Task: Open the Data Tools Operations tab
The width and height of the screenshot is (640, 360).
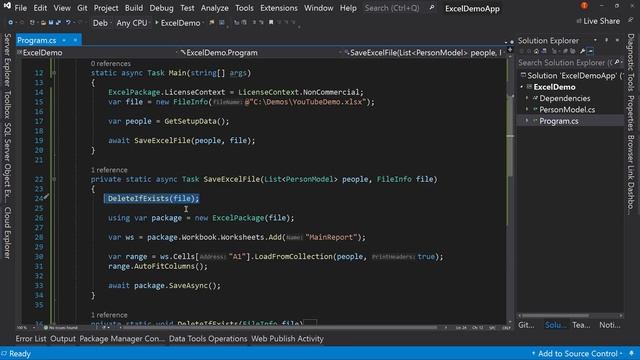Action: pos(208,339)
